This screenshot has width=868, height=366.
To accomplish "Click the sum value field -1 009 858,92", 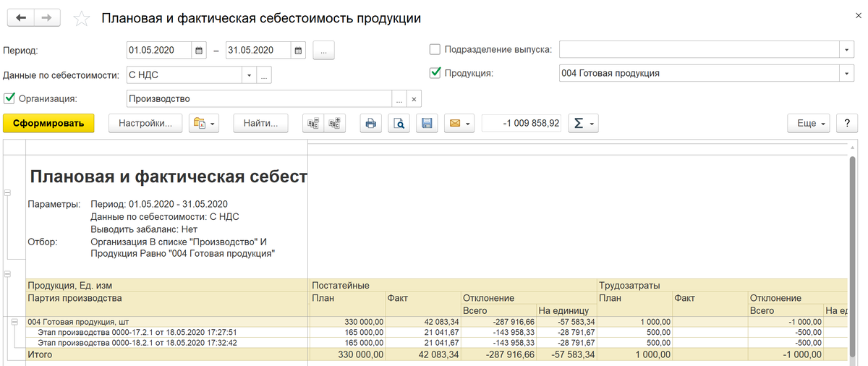I will [x=522, y=124].
